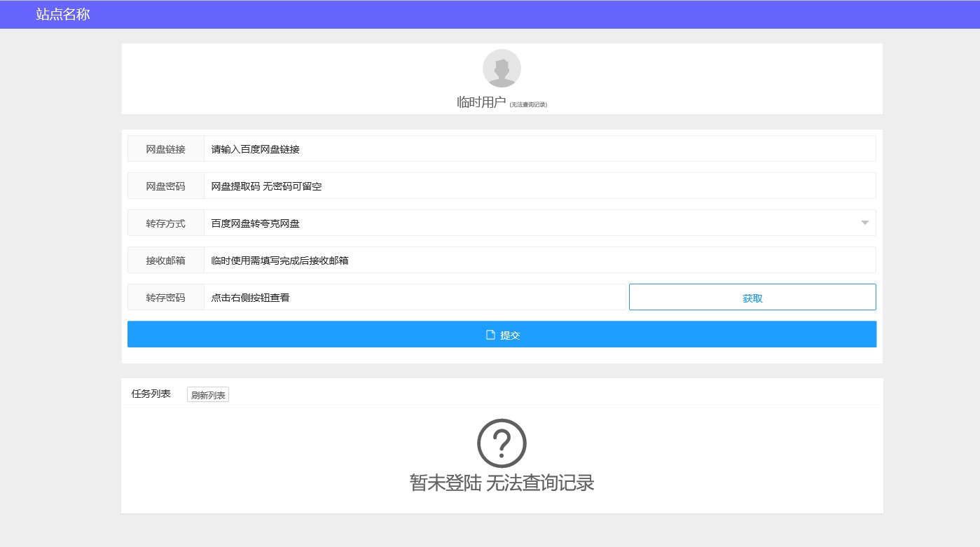Screen dimensions: 980x547
Task: Select the 任务列表 tab header
Action: (x=151, y=394)
